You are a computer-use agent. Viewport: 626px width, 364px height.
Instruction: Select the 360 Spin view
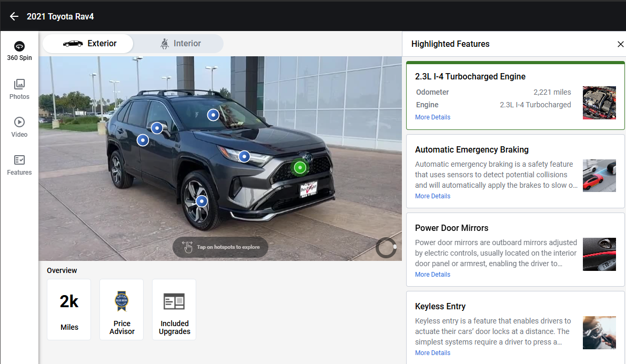(x=19, y=50)
